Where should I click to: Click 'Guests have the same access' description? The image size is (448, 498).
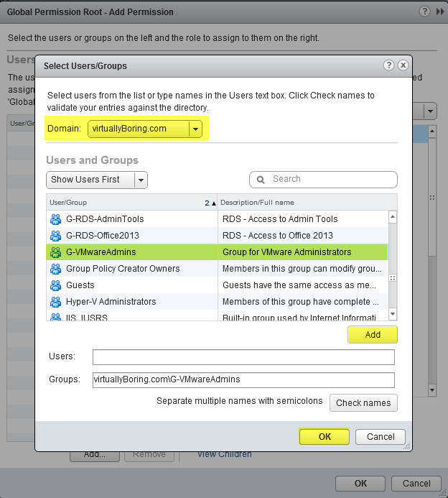point(299,285)
